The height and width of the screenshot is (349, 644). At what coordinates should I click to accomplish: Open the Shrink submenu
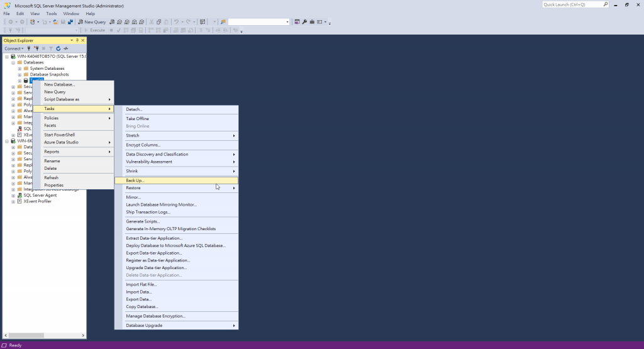(x=176, y=171)
